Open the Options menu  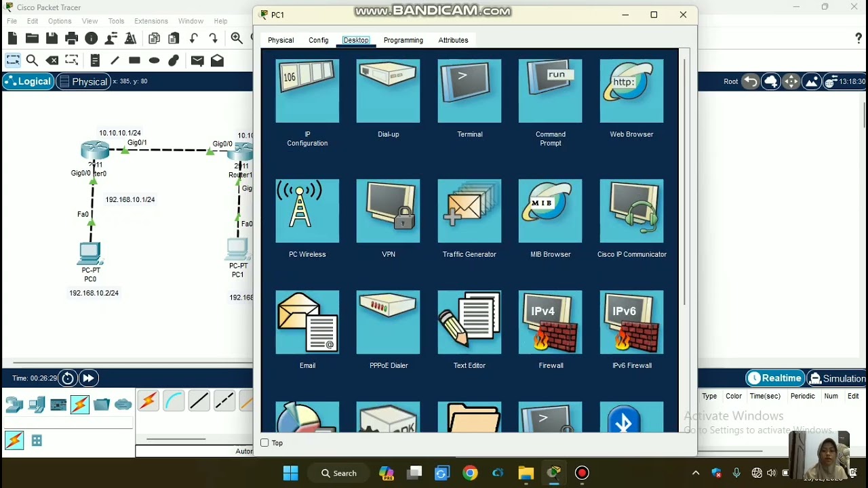[x=60, y=21]
